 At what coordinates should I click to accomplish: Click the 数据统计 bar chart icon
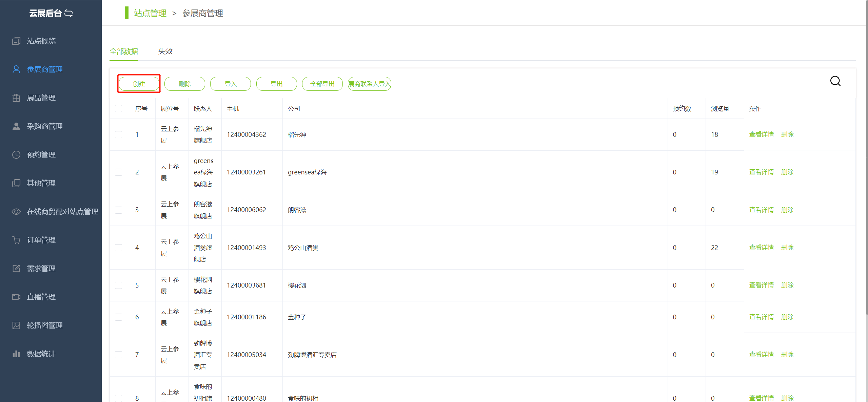[16, 354]
